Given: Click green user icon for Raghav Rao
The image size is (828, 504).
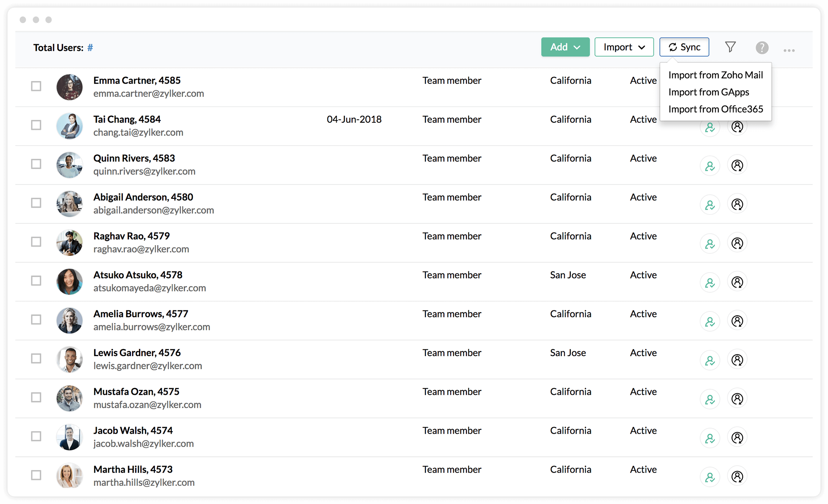Looking at the screenshot, I should click(710, 244).
